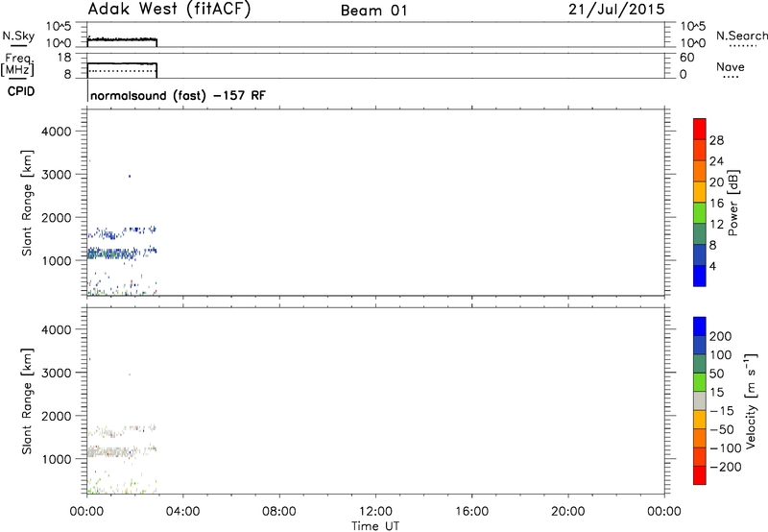Viewport: 768px width, 532px height.
Task: Click the '28' label on Power color bar
Action: point(716,140)
